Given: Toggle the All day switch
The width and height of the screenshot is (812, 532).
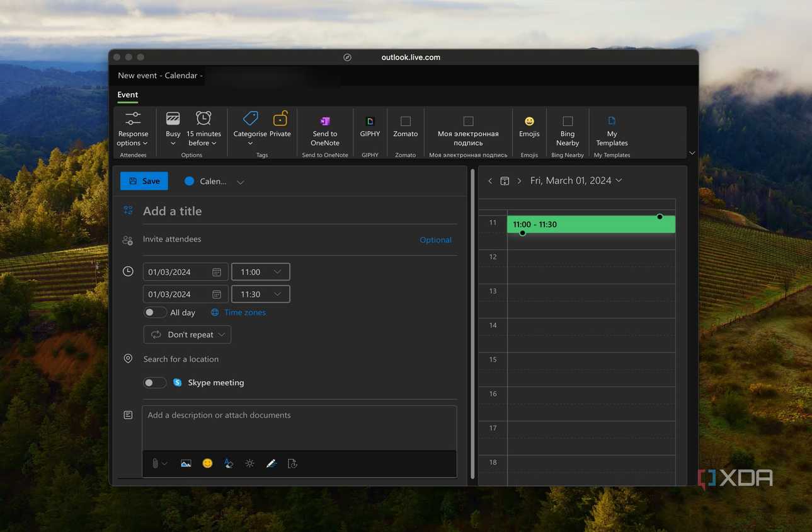Looking at the screenshot, I should click(155, 313).
